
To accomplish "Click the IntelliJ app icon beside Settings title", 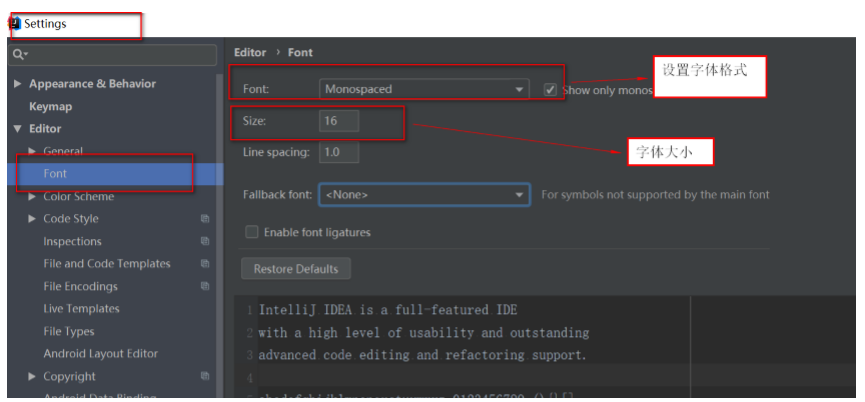I will 14,24.
